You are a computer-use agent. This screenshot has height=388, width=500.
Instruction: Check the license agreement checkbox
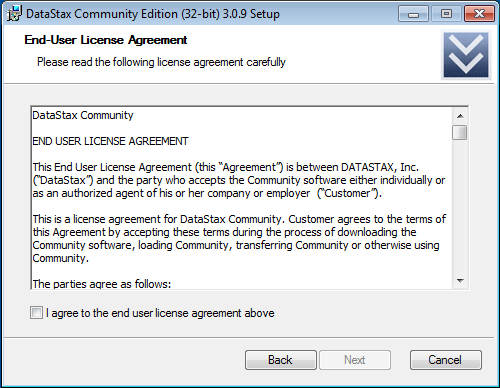pyautogui.click(x=36, y=313)
